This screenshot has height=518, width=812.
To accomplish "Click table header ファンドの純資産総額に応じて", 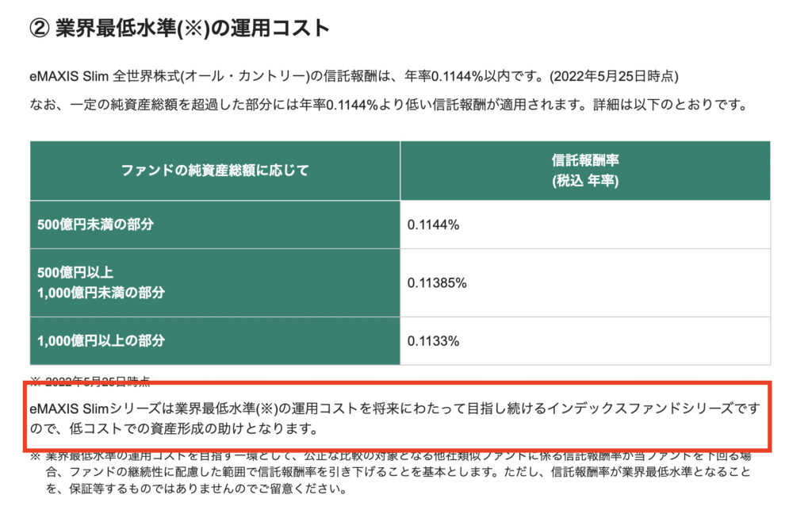I will (215, 171).
